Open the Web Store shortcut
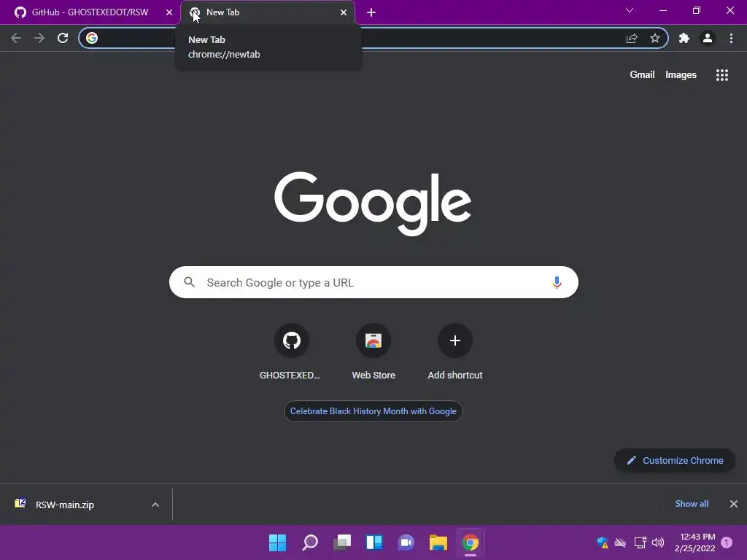This screenshot has width=747, height=560. click(373, 351)
